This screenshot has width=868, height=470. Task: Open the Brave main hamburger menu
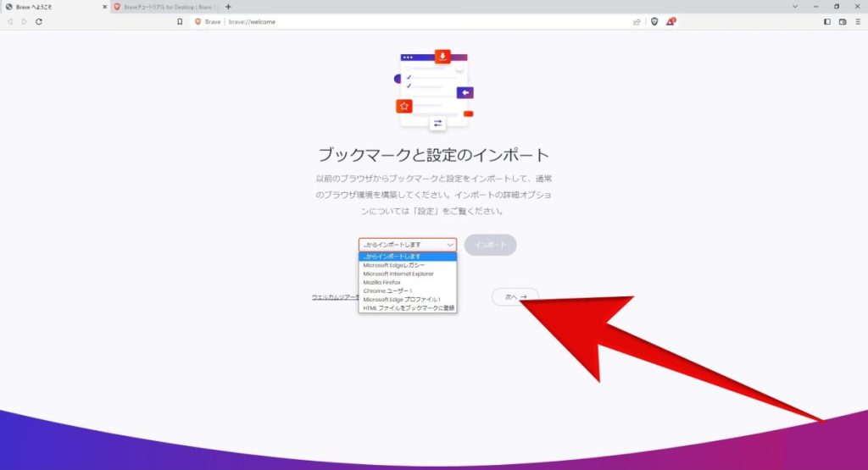point(859,21)
